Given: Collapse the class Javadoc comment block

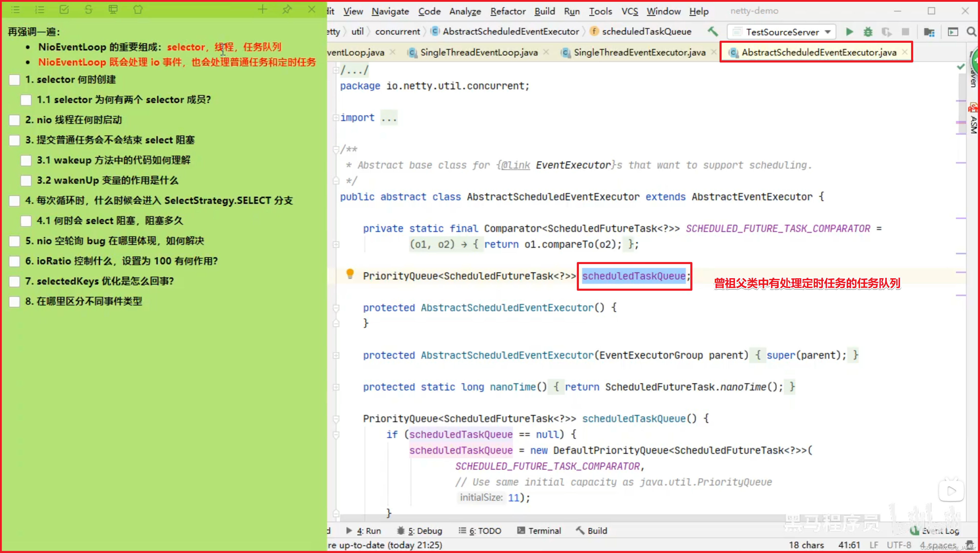Looking at the screenshot, I should 336,150.
